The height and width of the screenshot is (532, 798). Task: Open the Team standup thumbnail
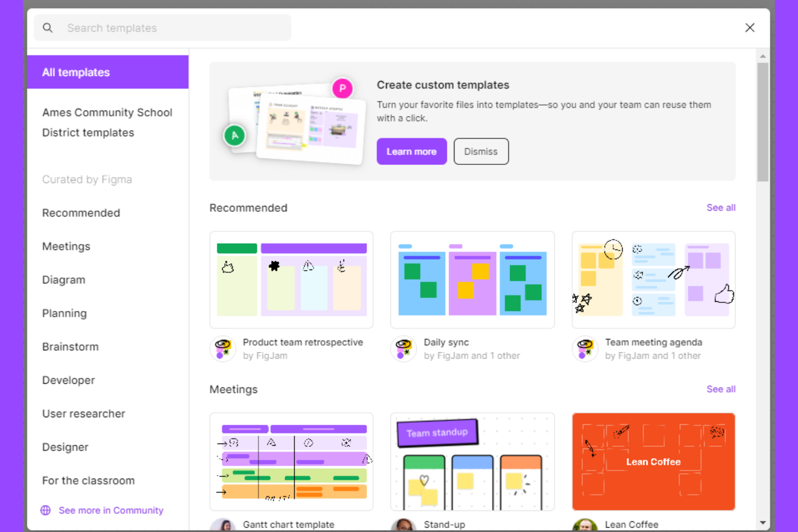pos(472,461)
